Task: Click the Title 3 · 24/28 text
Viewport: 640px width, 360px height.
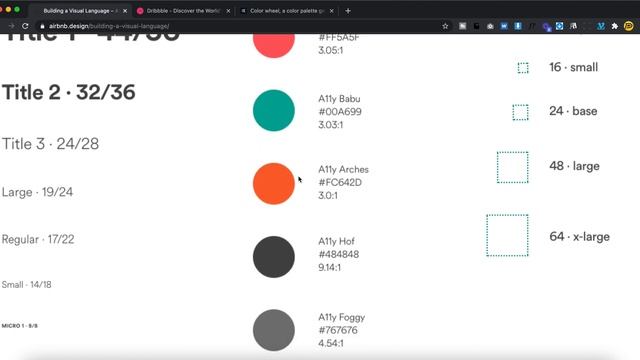Action: tap(50, 144)
